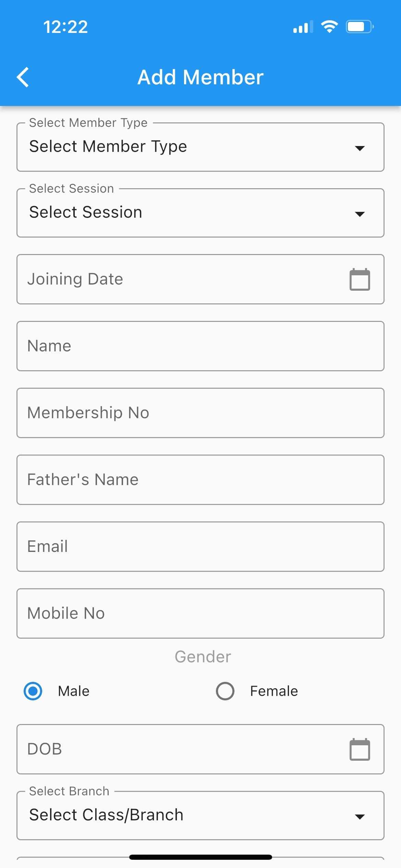Select the Male radio button
The height and width of the screenshot is (868, 401).
[33, 691]
